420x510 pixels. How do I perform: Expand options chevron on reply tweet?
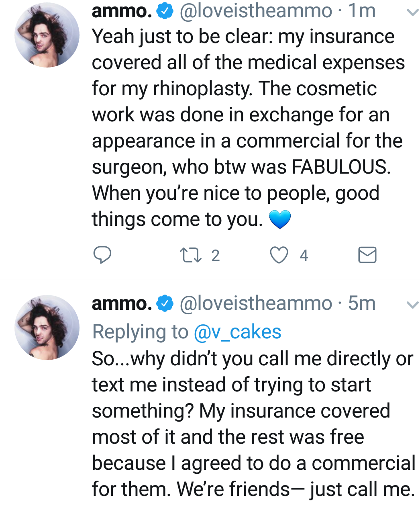412,305
